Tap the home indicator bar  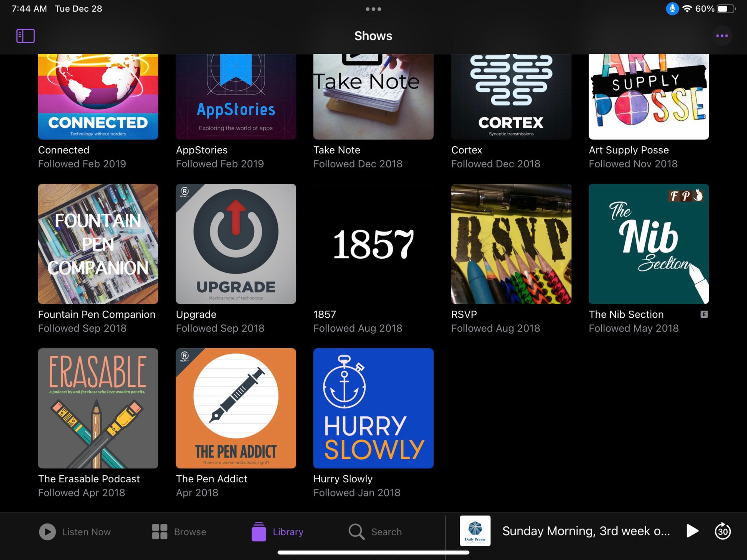373,553
